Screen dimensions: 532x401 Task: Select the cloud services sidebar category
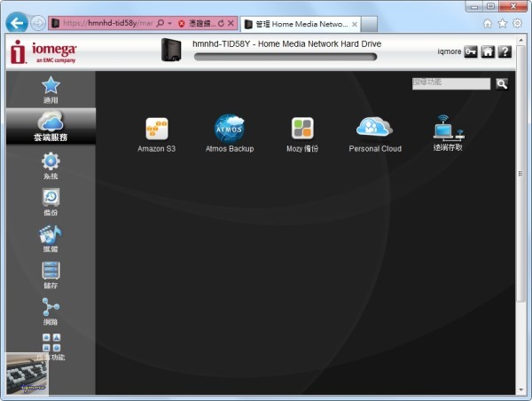point(51,126)
